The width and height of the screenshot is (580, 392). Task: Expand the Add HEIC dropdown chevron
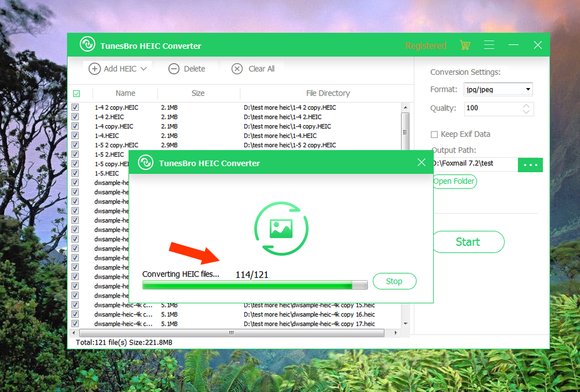(x=143, y=69)
